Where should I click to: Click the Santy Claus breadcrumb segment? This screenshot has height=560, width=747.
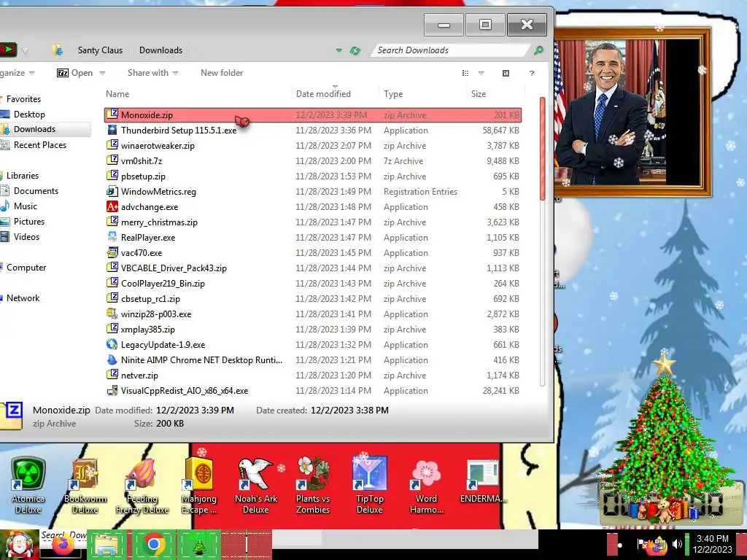(100, 50)
